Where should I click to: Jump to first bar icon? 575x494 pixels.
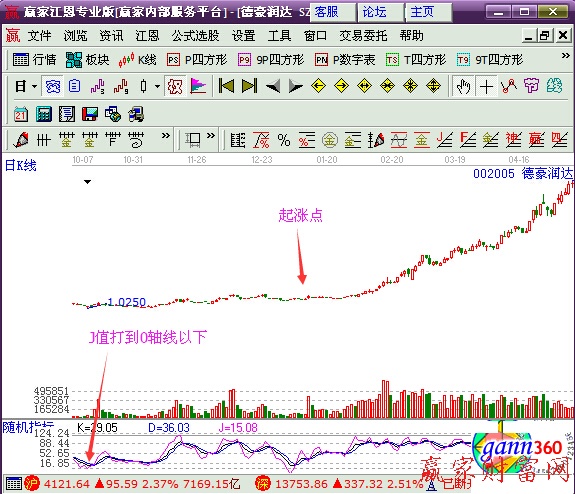click(x=226, y=86)
